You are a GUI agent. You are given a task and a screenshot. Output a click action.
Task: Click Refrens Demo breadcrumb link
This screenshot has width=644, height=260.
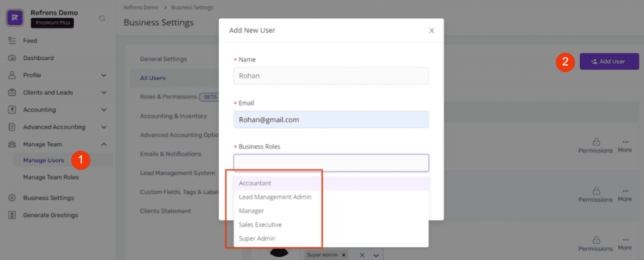(140, 8)
